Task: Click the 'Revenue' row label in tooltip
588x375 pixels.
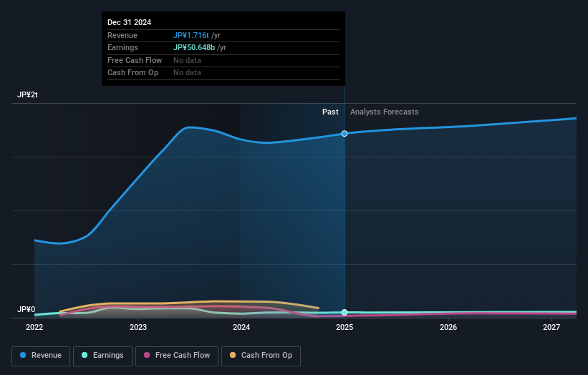Action: pyautogui.click(x=122, y=35)
